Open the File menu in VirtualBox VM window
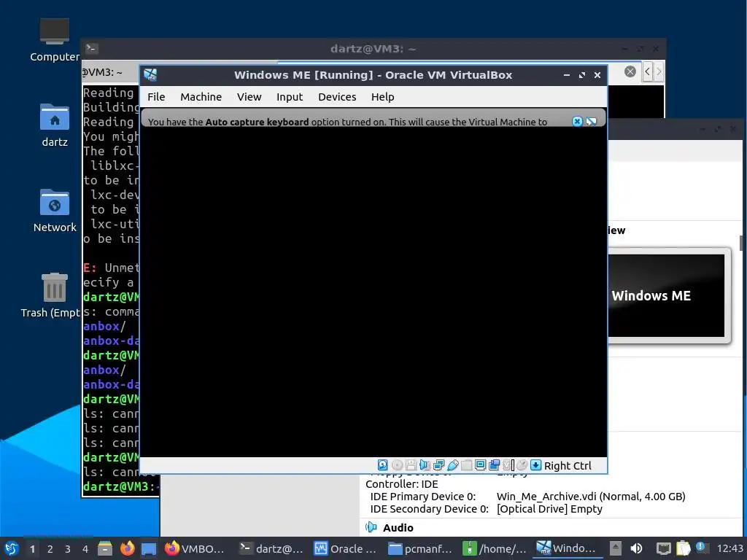Screen dimensions: 747x560 [x=156, y=97]
